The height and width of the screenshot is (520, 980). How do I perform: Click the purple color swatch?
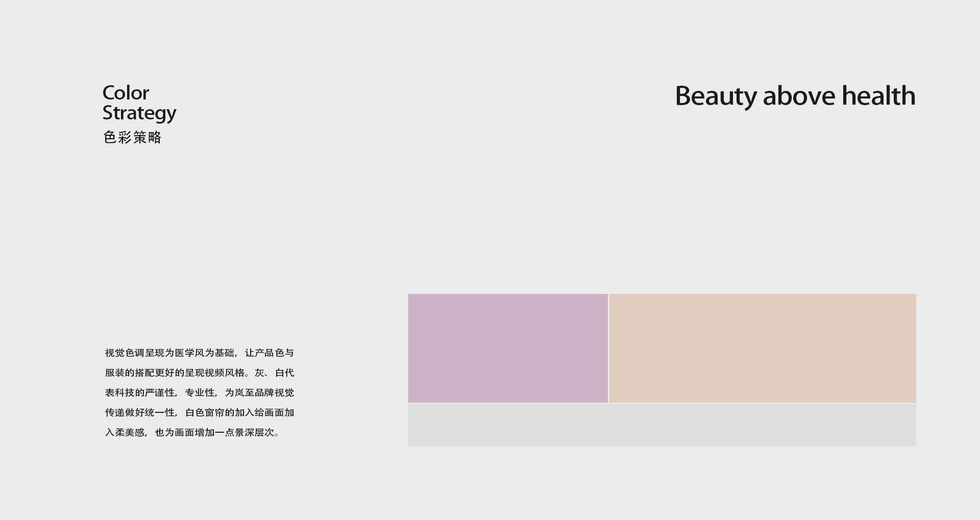click(508, 348)
